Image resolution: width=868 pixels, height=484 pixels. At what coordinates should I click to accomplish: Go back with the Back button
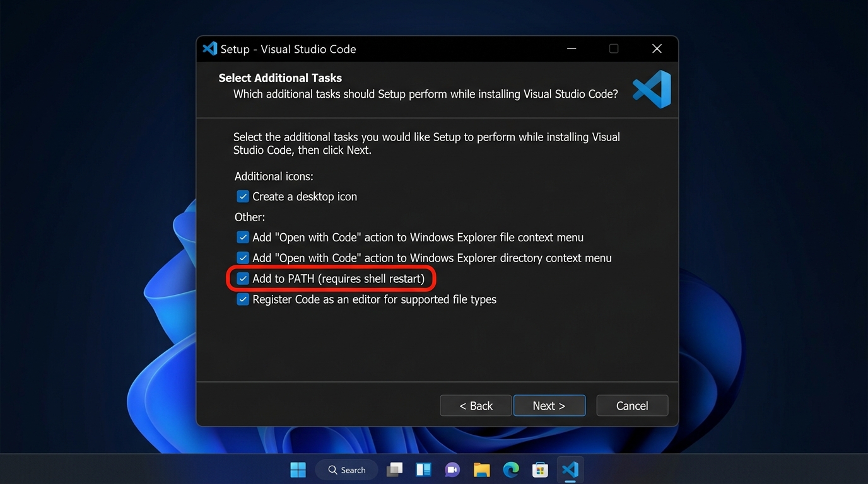476,406
